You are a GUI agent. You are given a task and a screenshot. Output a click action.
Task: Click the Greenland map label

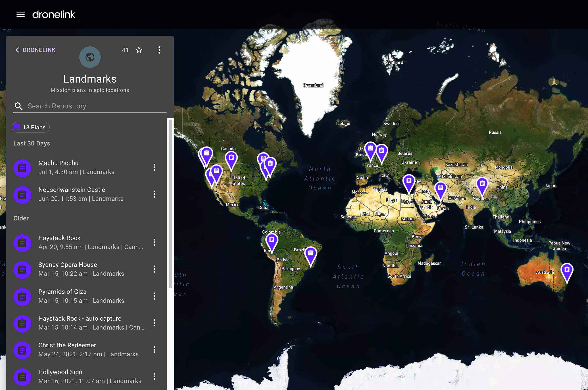(x=313, y=85)
